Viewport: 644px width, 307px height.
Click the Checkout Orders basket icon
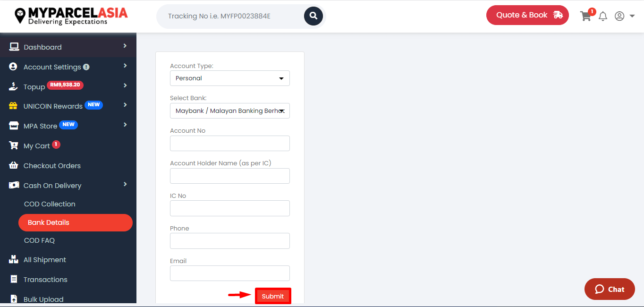(14, 165)
